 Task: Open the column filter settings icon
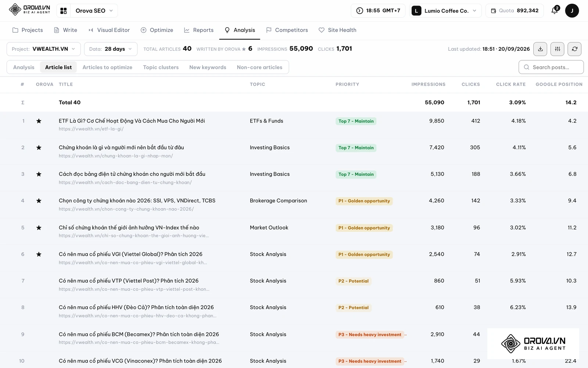557,49
